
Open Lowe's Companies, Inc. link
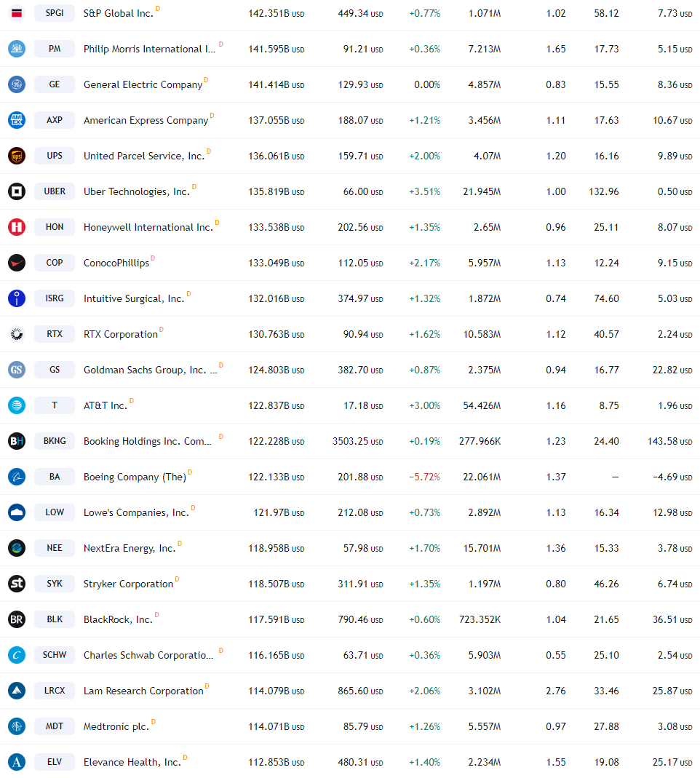pos(136,512)
